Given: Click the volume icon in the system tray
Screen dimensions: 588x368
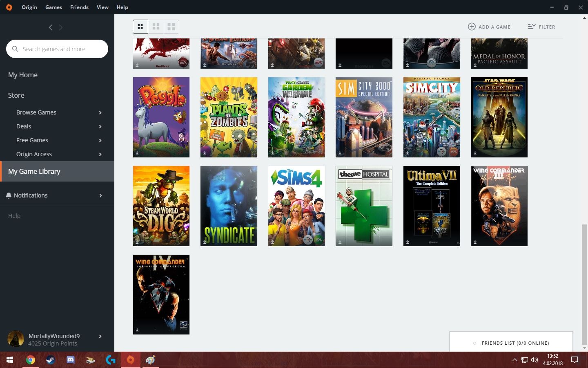Looking at the screenshot, I should (535, 360).
